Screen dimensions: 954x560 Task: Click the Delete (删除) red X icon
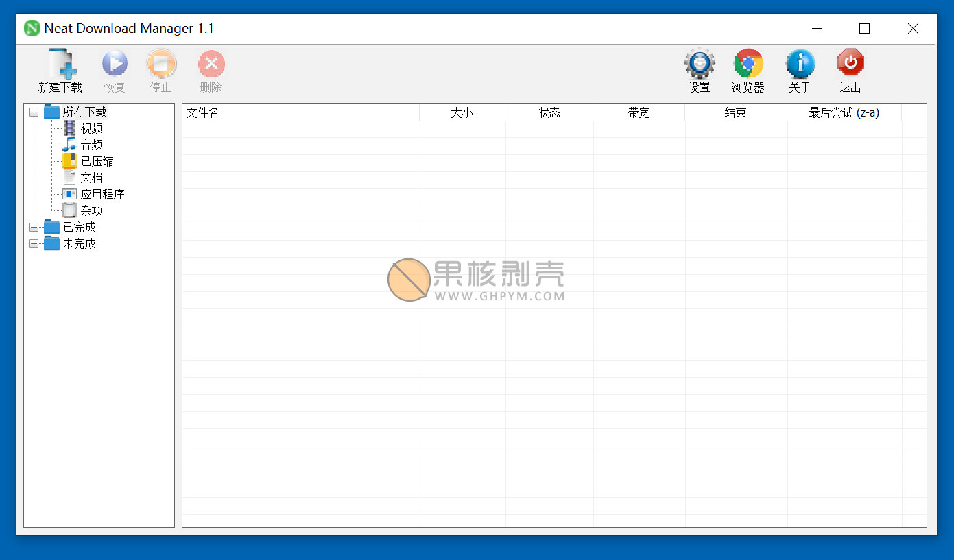pos(211,64)
